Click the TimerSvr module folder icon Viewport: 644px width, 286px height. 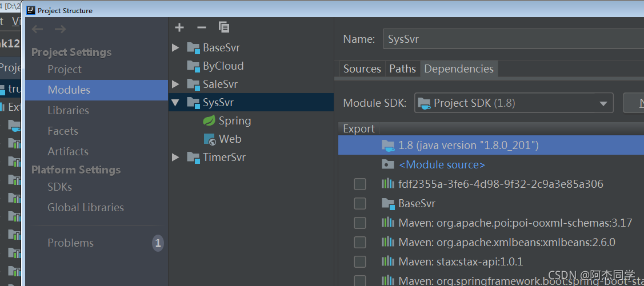193,157
